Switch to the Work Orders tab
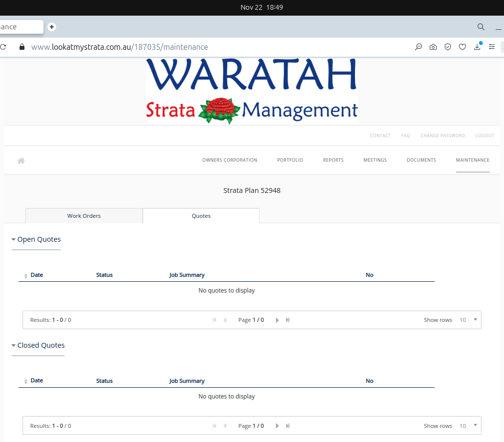This screenshot has width=504, height=442. pyautogui.click(x=84, y=216)
